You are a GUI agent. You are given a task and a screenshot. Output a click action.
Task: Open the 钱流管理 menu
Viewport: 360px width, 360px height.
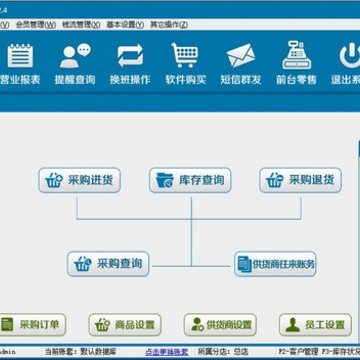click(81, 25)
